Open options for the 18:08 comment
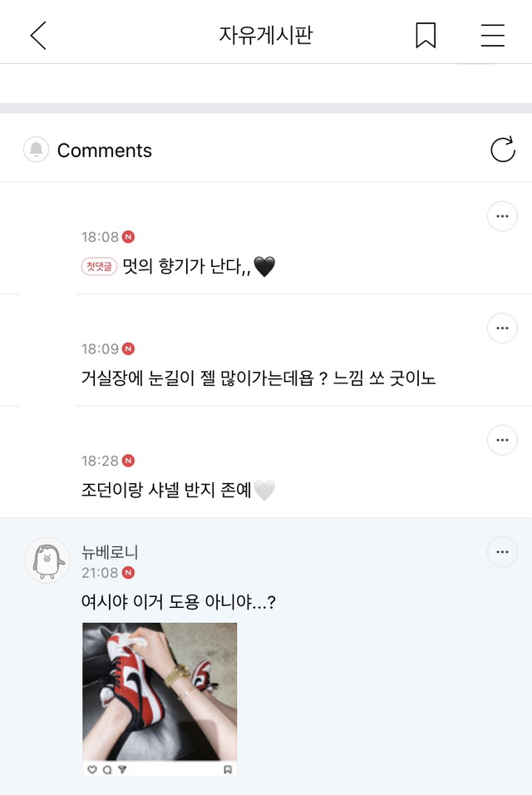The height and width of the screenshot is (795, 532). pos(502,216)
